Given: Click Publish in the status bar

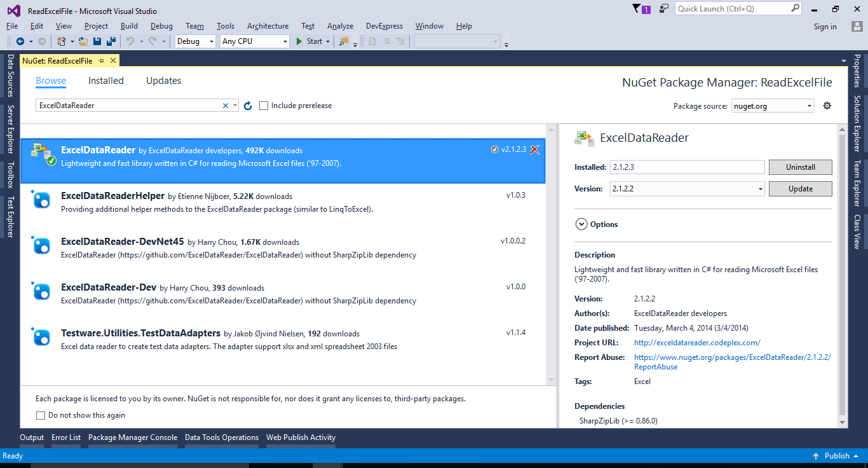Looking at the screenshot, I should point(837,456).
